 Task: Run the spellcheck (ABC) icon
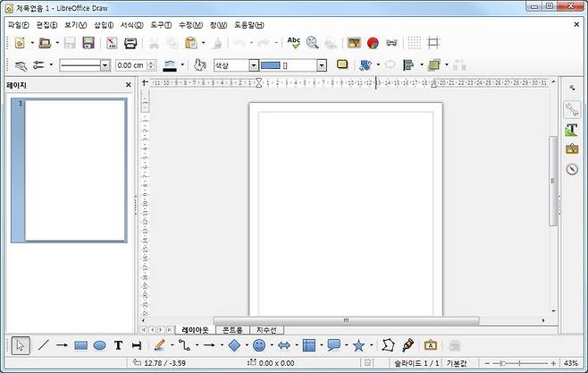(x=294, y=42)
